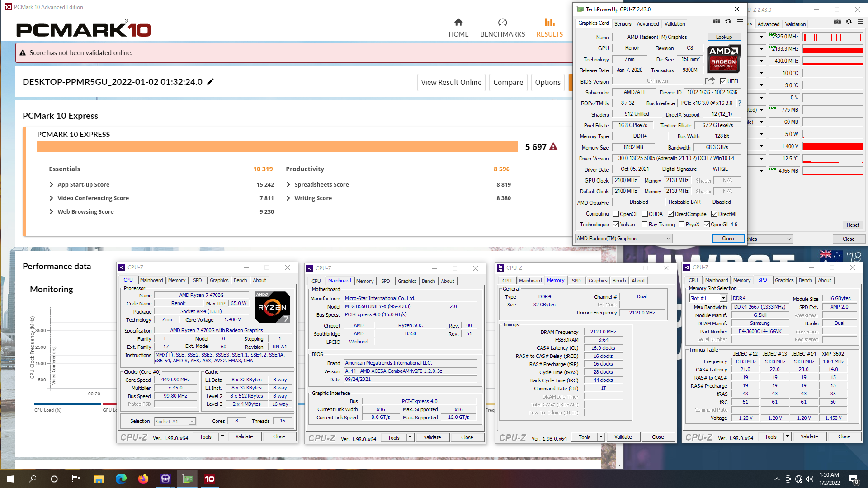Click the GPU-Z Lookup button
The image size is (868, 488).
point(724,37)
